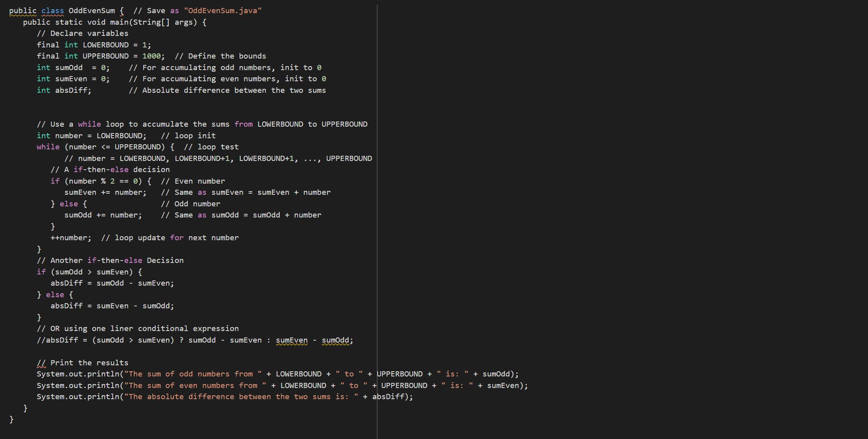Click 'absDiff = sumEven - sumOdd;' assignment
Screen dimensions: 868x439
(x=112, y=306)
